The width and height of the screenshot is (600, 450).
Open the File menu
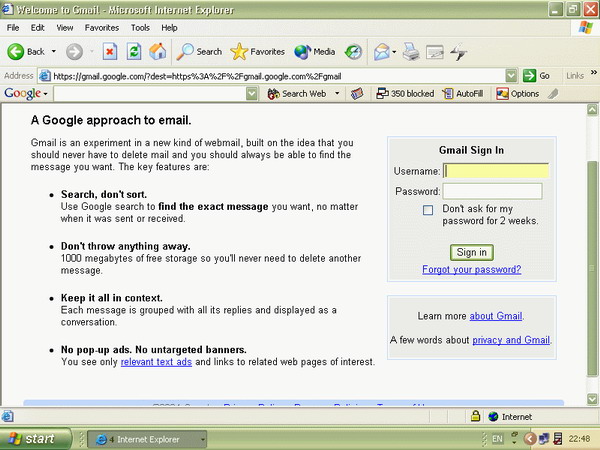(13, 28)
